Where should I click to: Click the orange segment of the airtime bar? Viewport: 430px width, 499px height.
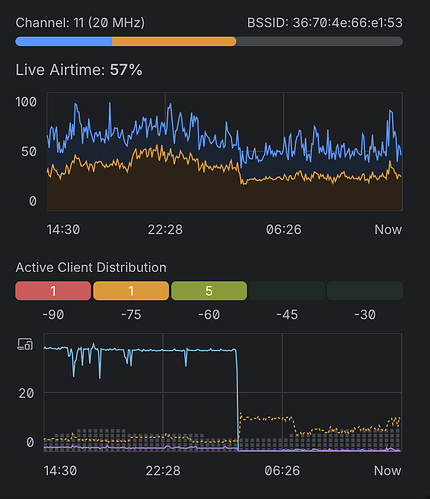[174, 42]
